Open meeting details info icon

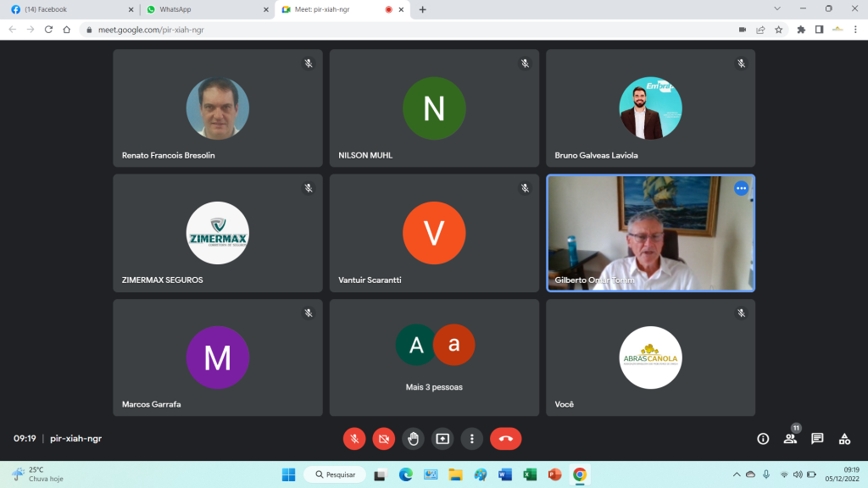pos(763,439)
